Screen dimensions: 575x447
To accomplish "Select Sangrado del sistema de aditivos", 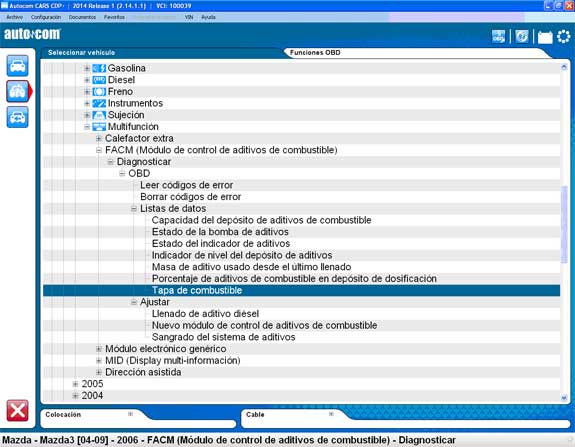I will tap(223, 337).
